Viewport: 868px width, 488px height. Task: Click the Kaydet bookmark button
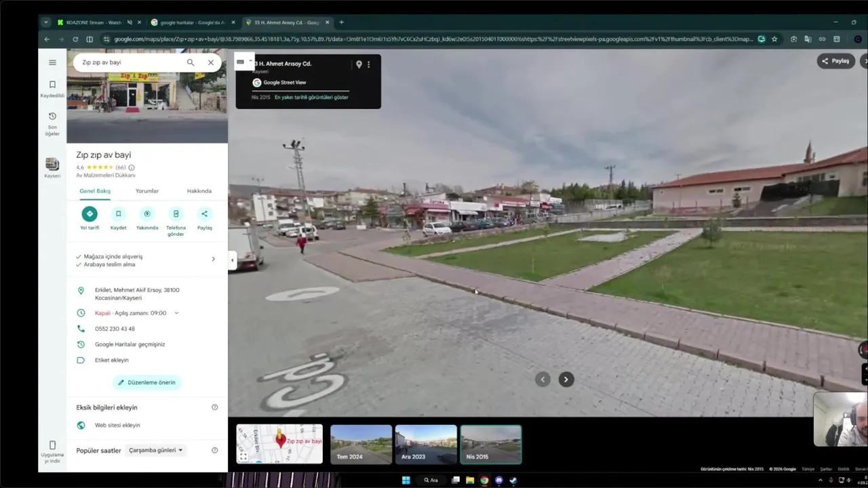pyautogui.click(x=118, y=219)
